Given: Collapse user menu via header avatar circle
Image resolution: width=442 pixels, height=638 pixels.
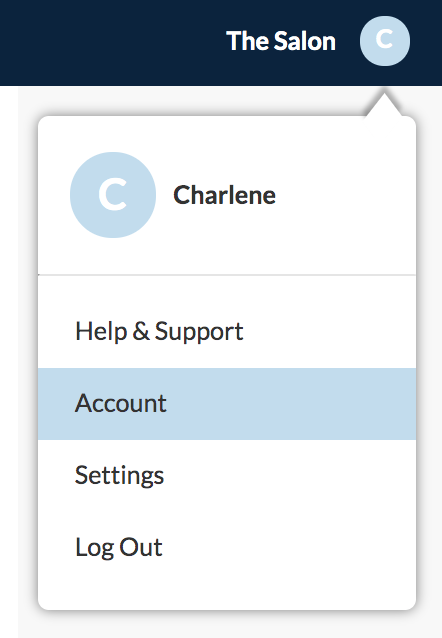Looking at the screenshot, I should tap(385, 41).
